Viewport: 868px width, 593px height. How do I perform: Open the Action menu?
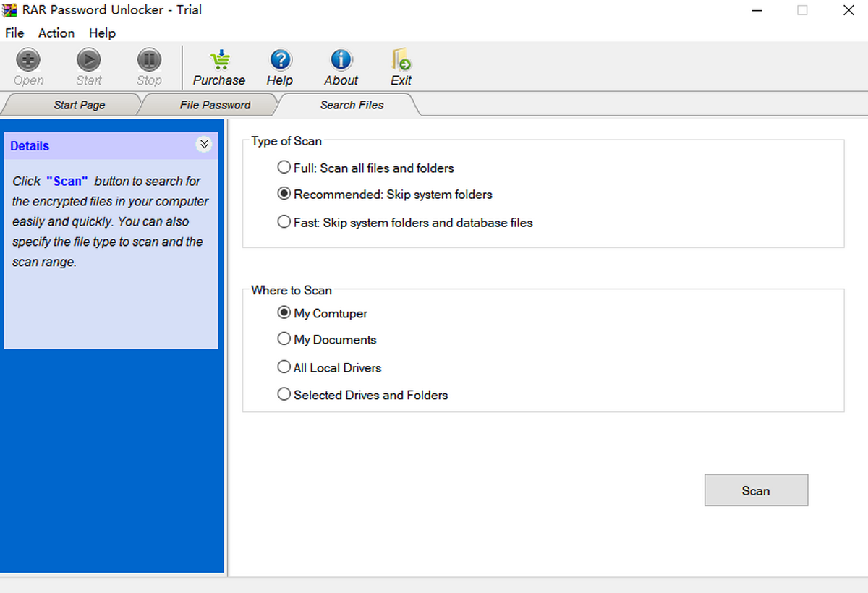pos(56,33)
